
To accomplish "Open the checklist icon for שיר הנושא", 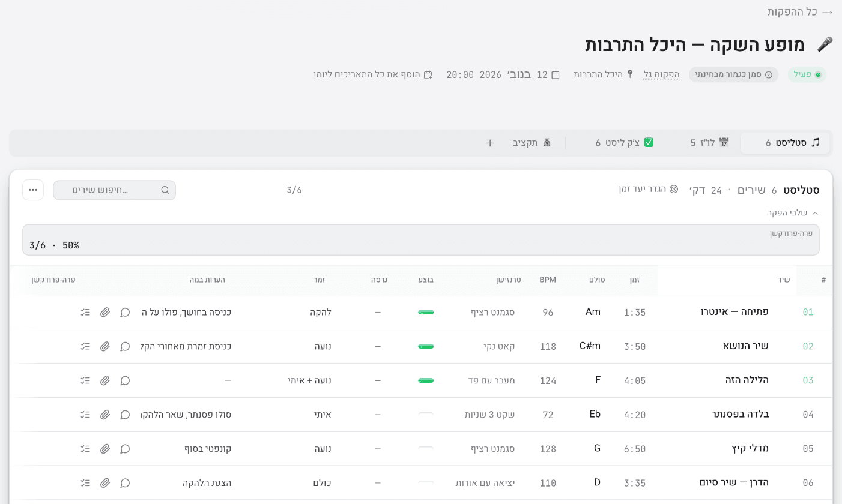I will pyautogui.click(x=85, y=346).
